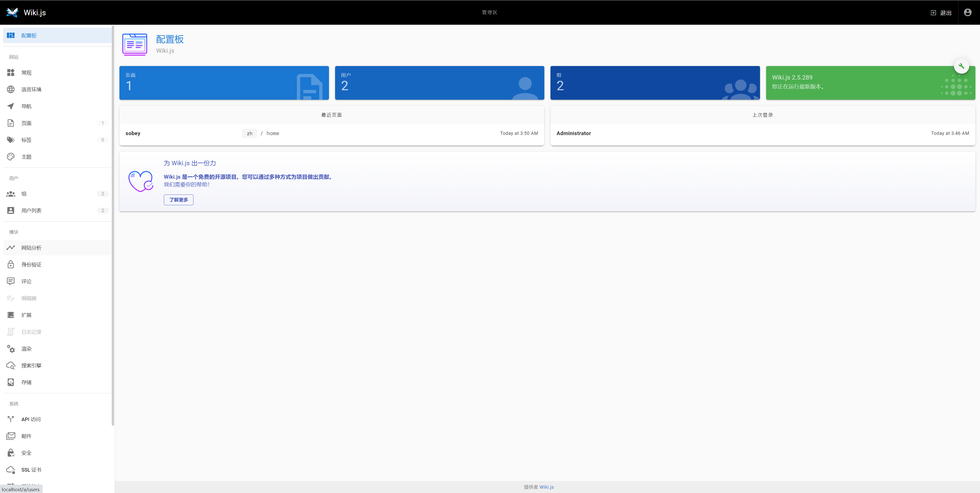Select 配置板 dashboard menu item
The width and height of the screenshot is (980, 493).
click(29, 36)
